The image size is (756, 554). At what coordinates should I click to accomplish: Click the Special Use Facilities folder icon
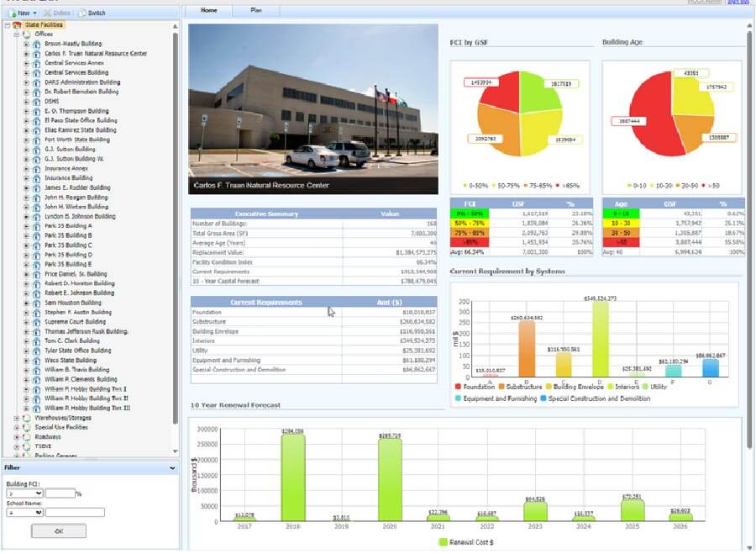point(27,428)
